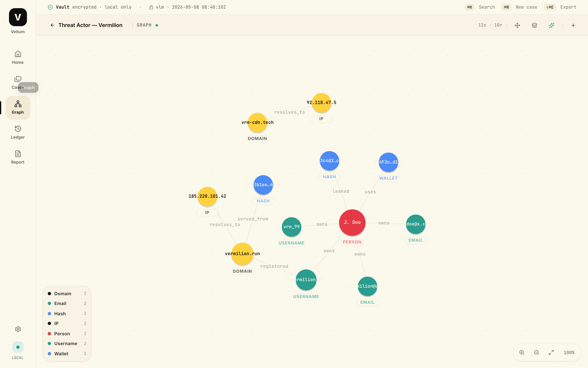Toggle Email type in legend
The height and width of the screenshot is (368, 588).
coord(67,304)
